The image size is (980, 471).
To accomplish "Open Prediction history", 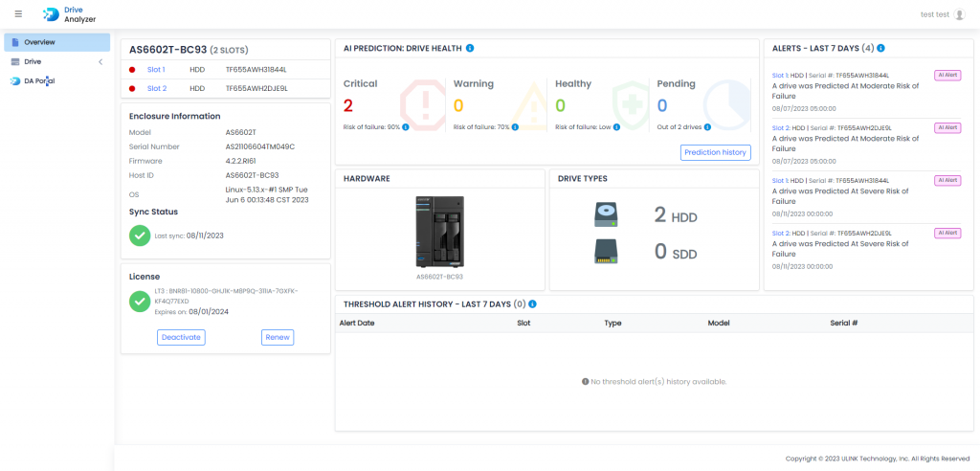I will tap(715, 152).
